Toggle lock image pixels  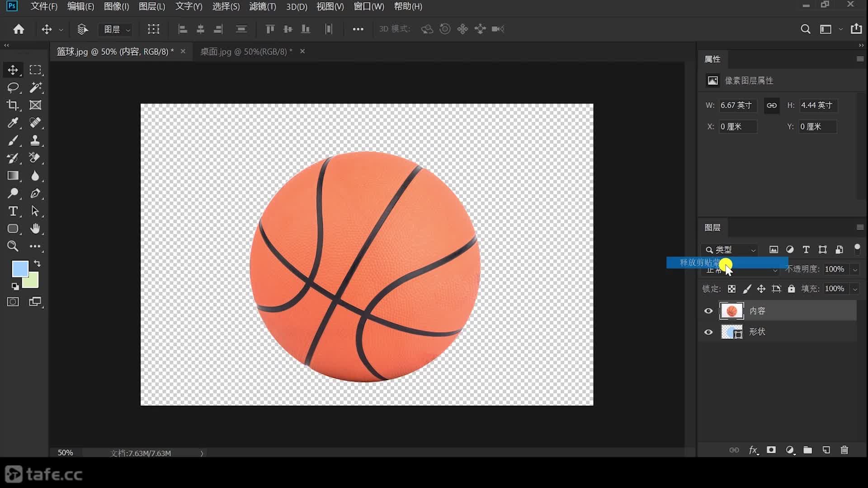[747, 289]
